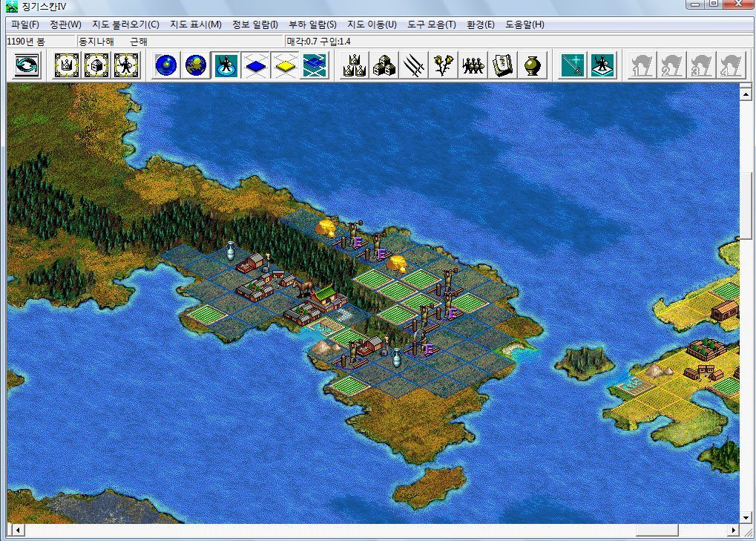Open the 파일(F) menu
The width and height of the screenshot is (756, 541).
(x=25, y=24)
